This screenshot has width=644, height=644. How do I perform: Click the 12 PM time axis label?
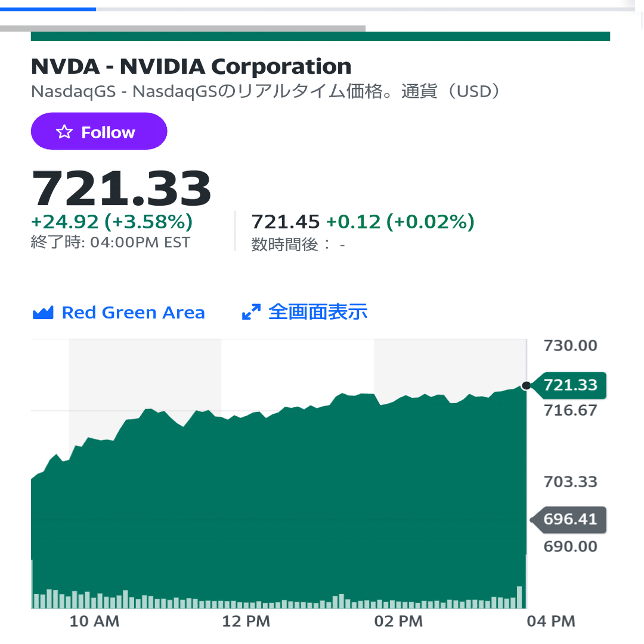(x=246, y=621)
